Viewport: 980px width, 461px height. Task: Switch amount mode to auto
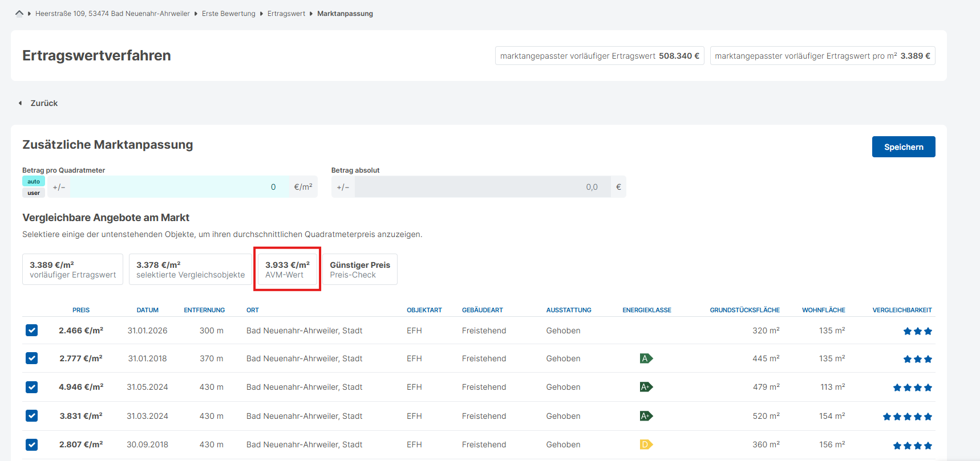pyautogui.click(x=34, y=181)
